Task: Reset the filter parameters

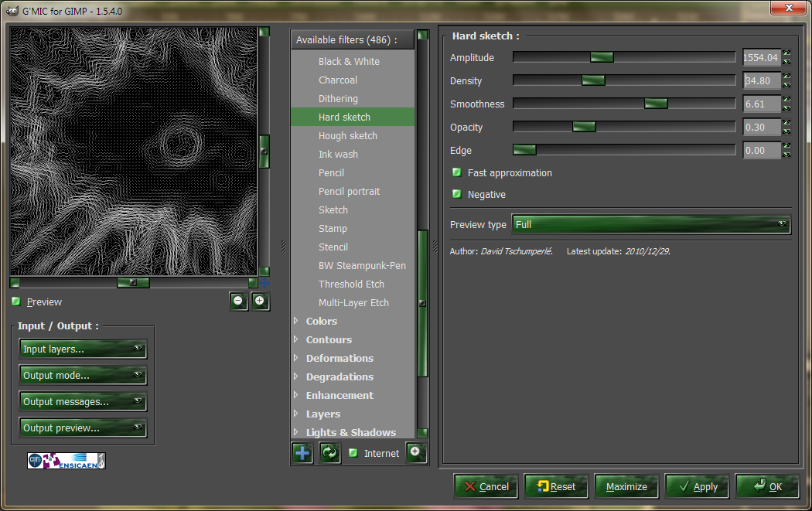Action: pyautogui.click(x=556, y=486)
